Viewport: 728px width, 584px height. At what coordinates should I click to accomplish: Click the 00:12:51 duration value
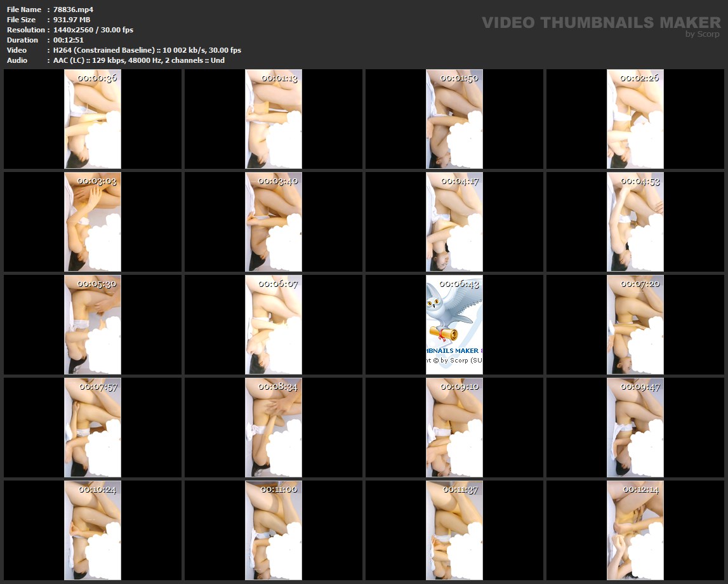[69, 40]
